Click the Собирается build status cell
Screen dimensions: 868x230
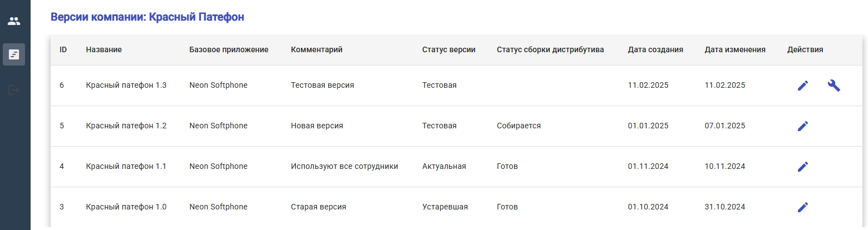coord(519,126)
